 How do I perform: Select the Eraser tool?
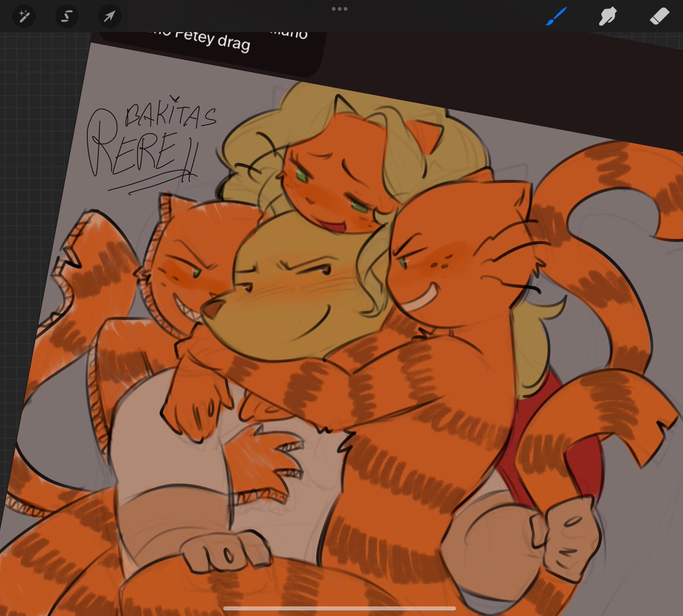tap(659, 16)
